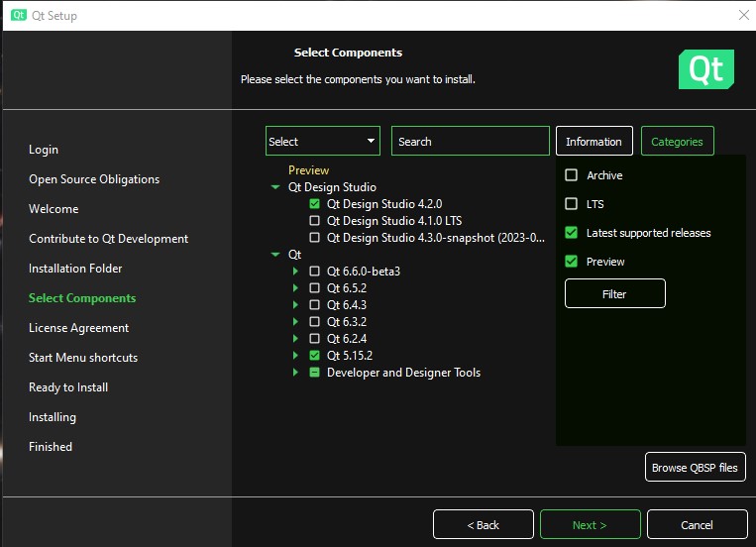
Task: Click the Start Menu shortcuts step
Action: click(x=83, y=358)
